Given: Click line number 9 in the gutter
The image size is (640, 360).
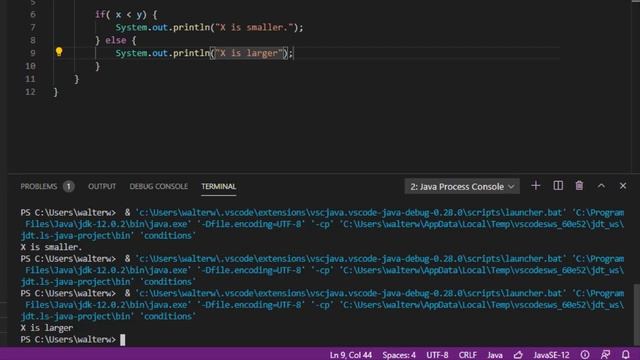Looking at the screenshot, I should (x=33, y=53).
